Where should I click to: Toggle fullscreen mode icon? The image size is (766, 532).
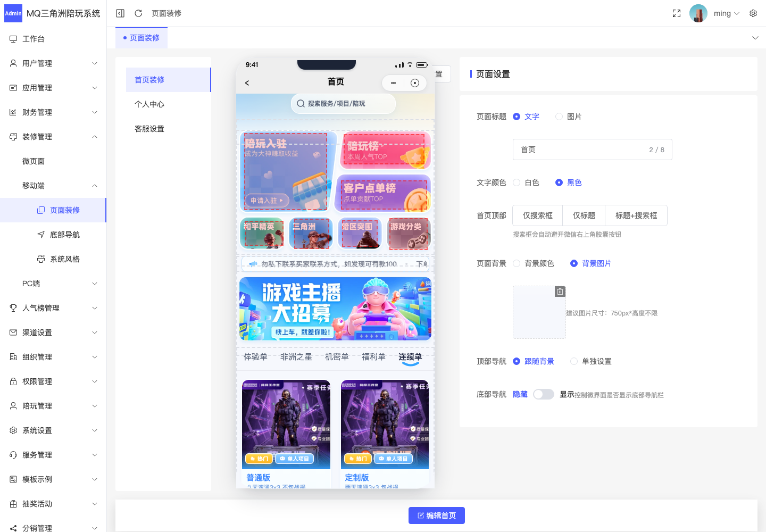[677, 13]
